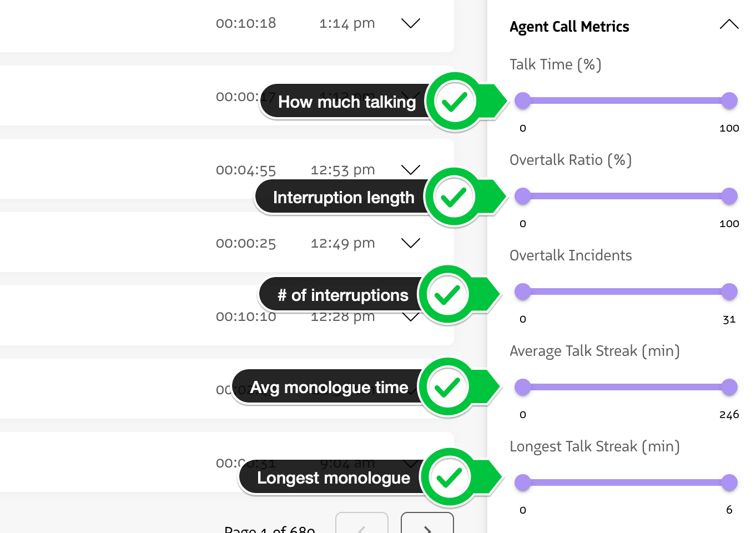Screen dimensions: 756x533
Task: Expand the call row timed 12:53 pm
Action: pos(410,170)
